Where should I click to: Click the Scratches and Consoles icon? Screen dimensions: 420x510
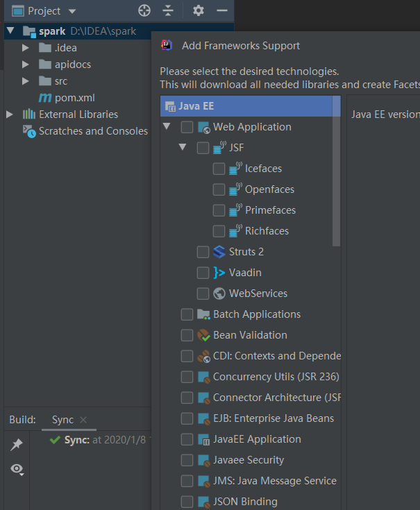[28, 131]
